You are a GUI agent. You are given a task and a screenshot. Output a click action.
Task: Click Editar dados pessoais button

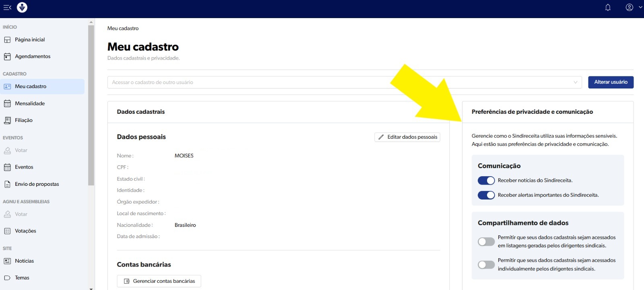[x=407, y=137]
